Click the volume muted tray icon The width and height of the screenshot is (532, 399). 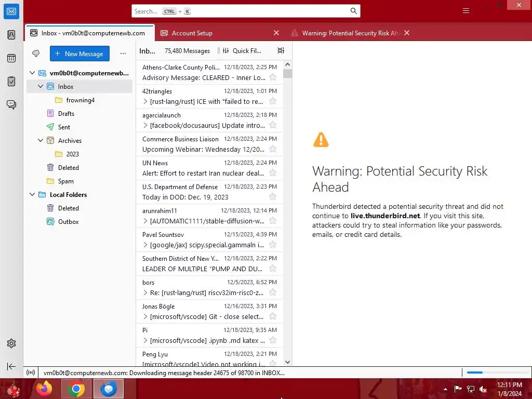pos(483,389)
